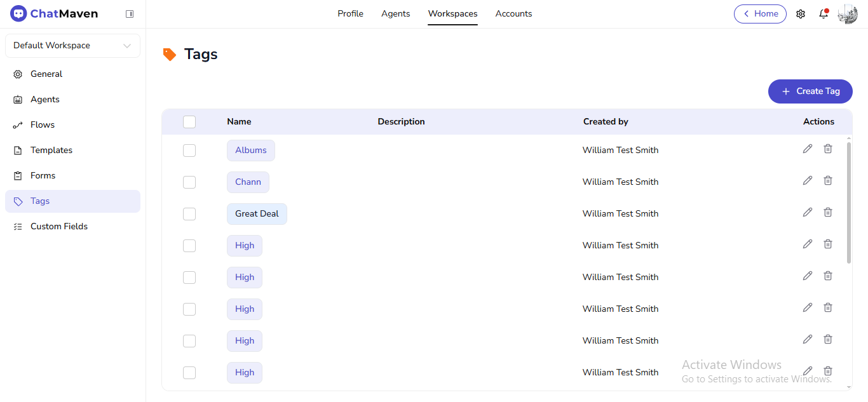868x402 pixels.
Task: Check the select-all checkbox in table header
Action: (189, 121)
